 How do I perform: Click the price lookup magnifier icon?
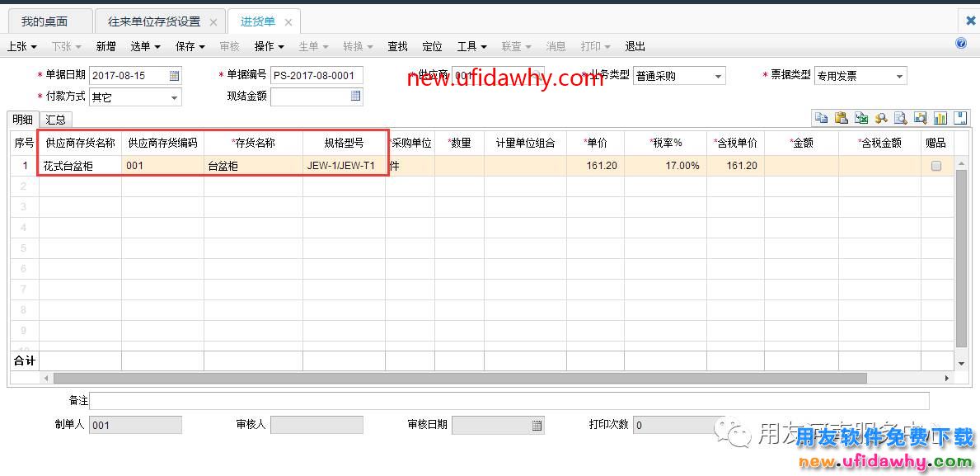pyautogui.click(x=880, y=118)
